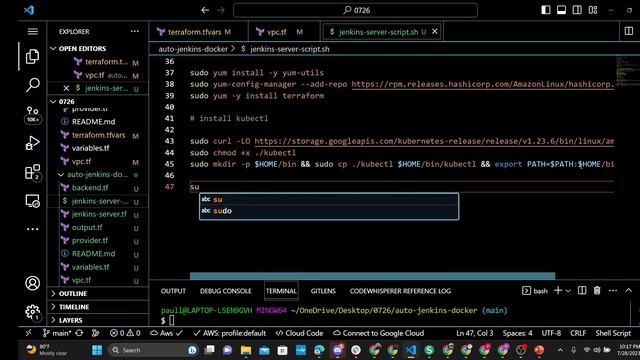Viewport: 640px width, 360px height.
Task: Click the Ln 47, Col 3 indicator
Action: point(474,333)
